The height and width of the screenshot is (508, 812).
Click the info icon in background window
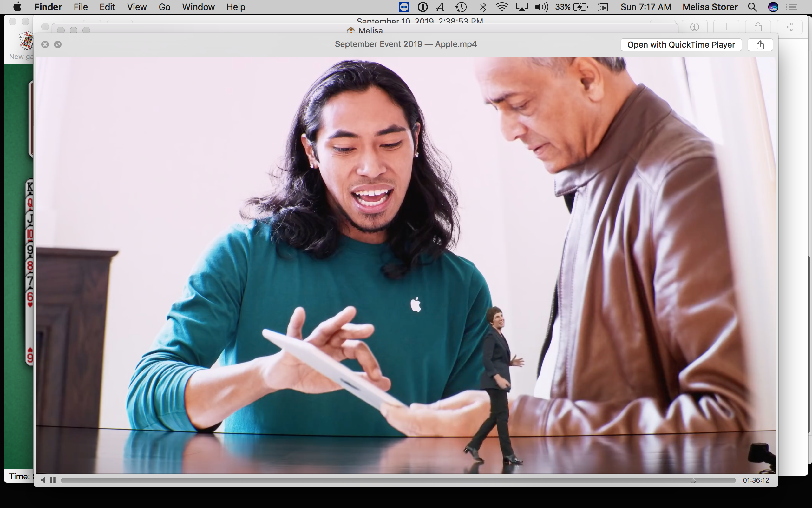[x=694, y=27]
